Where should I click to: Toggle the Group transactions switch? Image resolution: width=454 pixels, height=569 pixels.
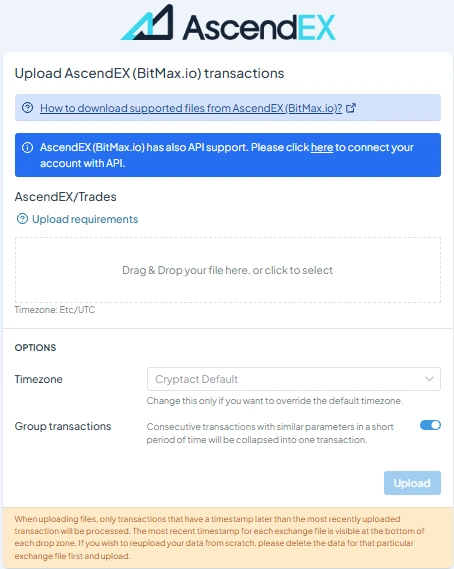tap(430, 425)
